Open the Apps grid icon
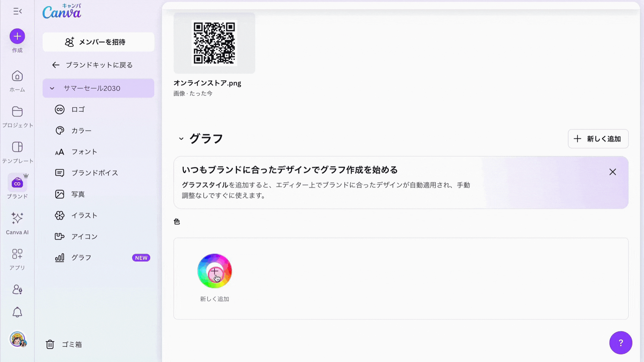The width and height of the screenshot is (644, 362). 17,254
